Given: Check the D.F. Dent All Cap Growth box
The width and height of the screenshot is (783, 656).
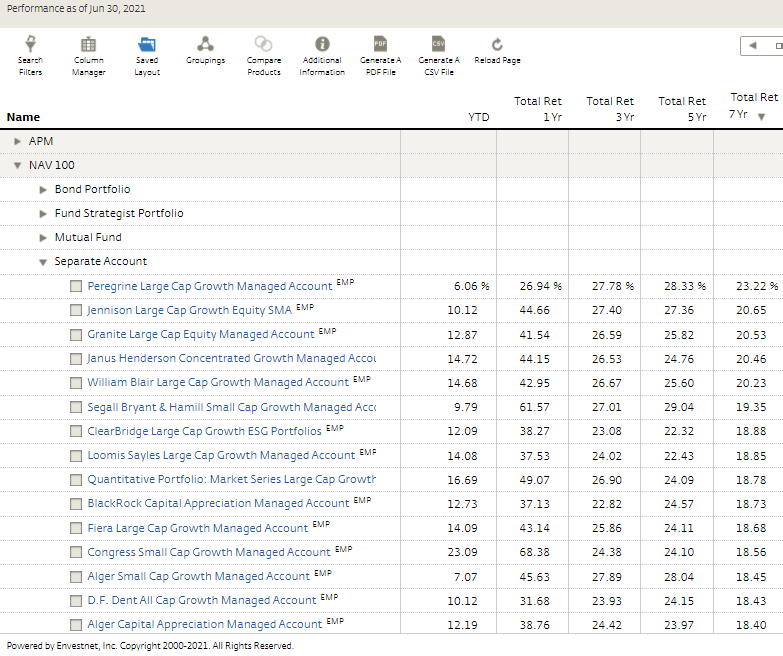Looking at the screenshot, I should point(76,600).
